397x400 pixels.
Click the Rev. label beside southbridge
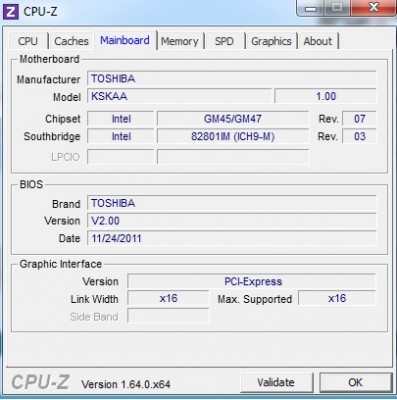point(328,136)
